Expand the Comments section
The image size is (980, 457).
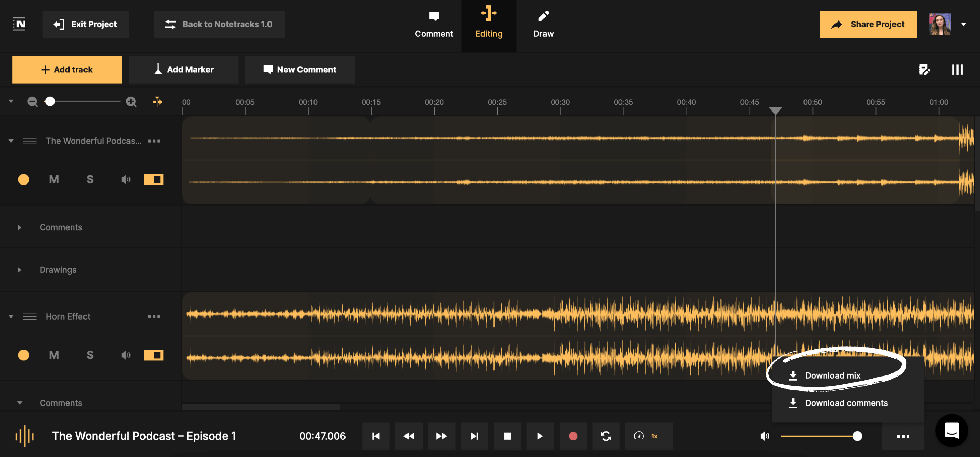coord(19,227)
